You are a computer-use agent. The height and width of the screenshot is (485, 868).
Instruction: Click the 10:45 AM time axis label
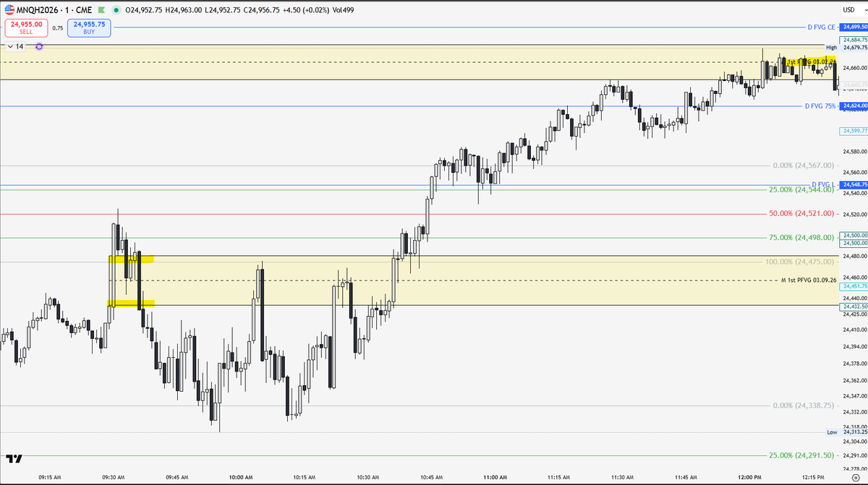pos(431,477)
